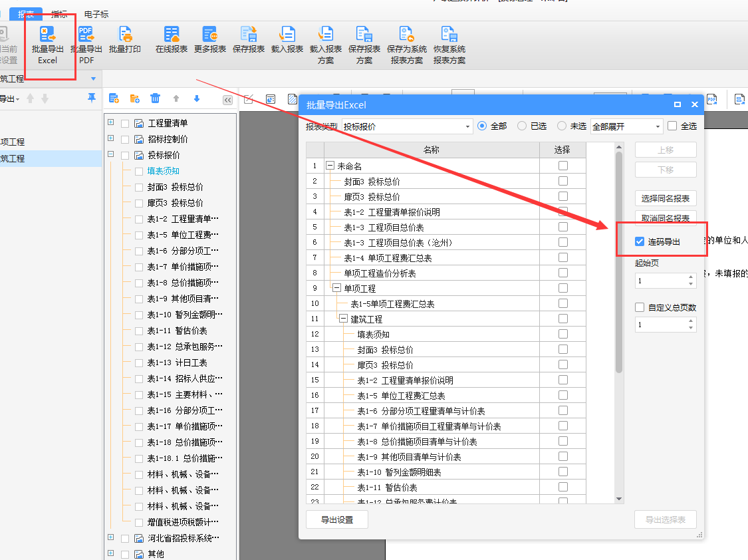This screenshot has height=560, width=748.
Task: Click the new report icon in tree toolbar
Action: pos(114,98)
